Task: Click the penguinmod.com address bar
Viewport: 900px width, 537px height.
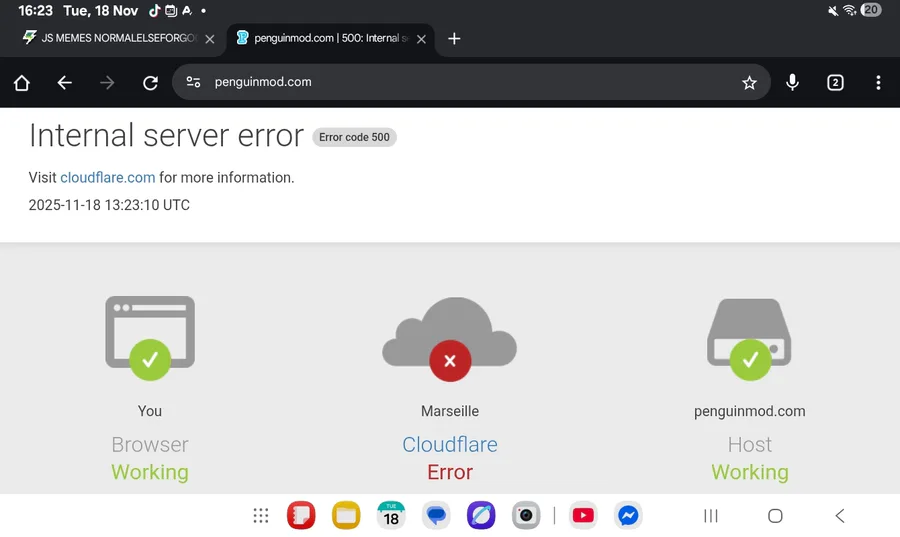Action: (x=471, y=82)
